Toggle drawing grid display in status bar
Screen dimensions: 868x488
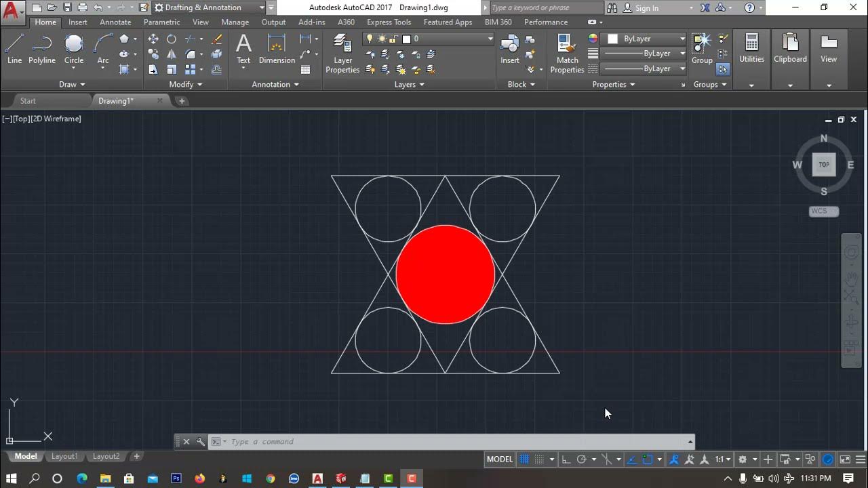[x=524, y=459]
